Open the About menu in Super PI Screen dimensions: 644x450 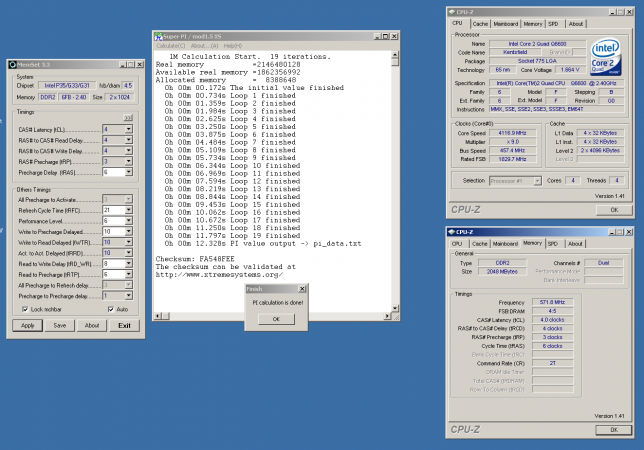click(x=204, y=46)
